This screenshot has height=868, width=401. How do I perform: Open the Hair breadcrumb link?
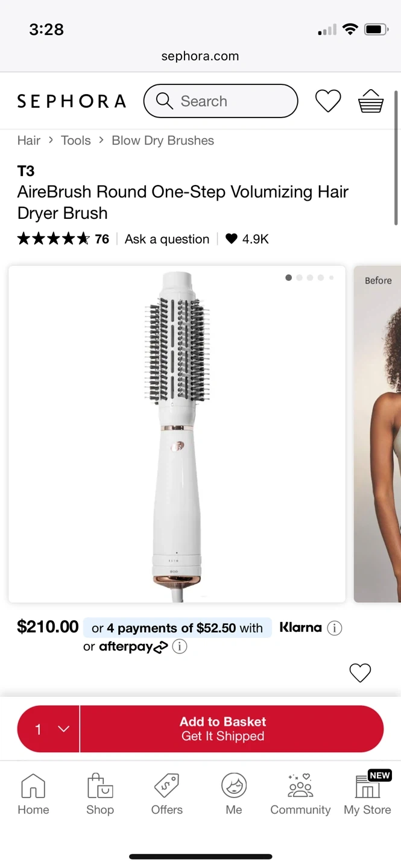29,140
